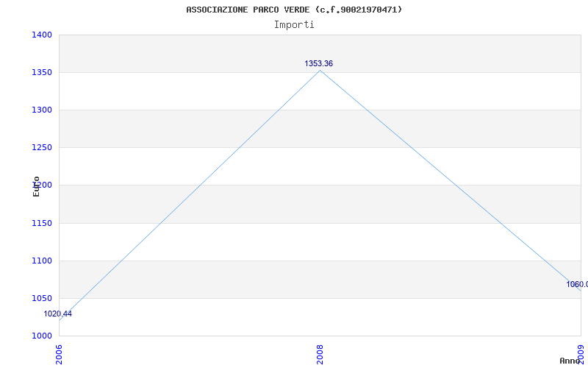Click the 2008 x-axis year label
This screenshot has height=368, width=588.
[x=320, y=355]
